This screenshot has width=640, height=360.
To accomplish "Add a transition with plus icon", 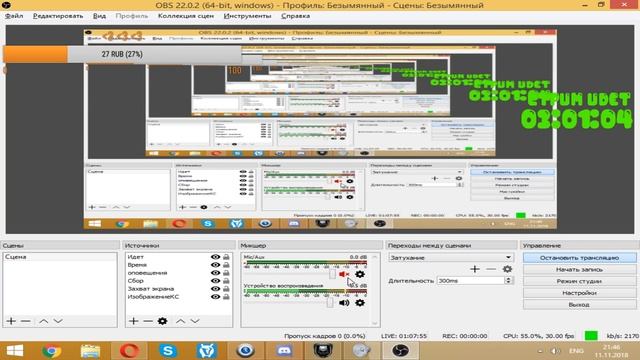I will click(x=475, y=269).
